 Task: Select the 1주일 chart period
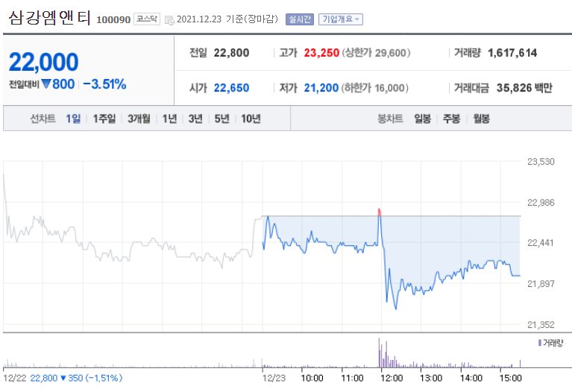click(x=104, y=118)
